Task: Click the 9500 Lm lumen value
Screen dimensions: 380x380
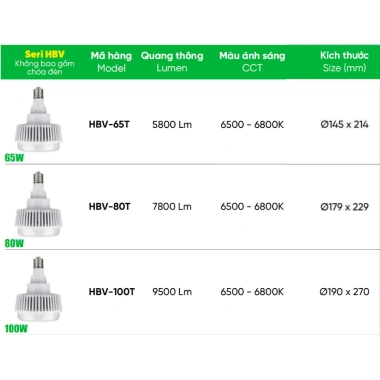Action: [x=172, y=292]
